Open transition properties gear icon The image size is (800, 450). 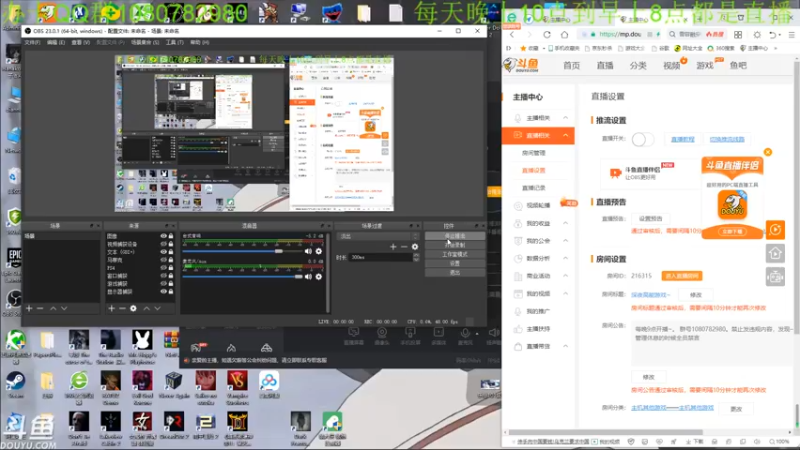coord(415,246)
